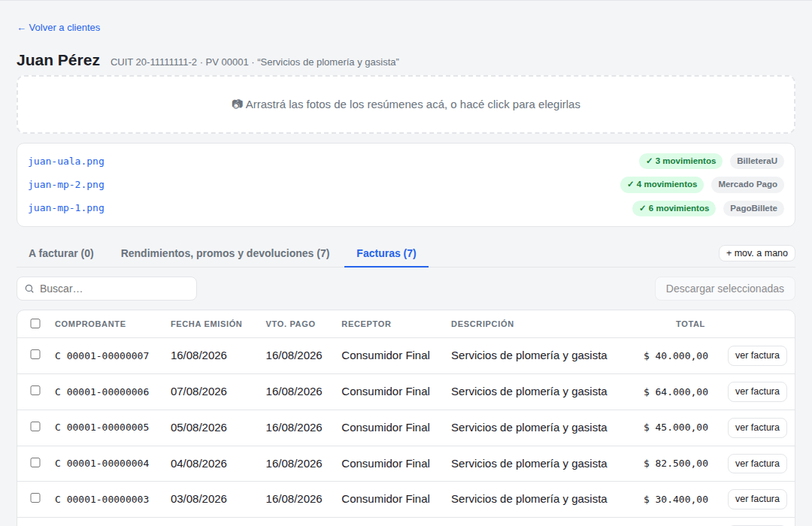Click the RECEPTOR column header

pos(366,324)
